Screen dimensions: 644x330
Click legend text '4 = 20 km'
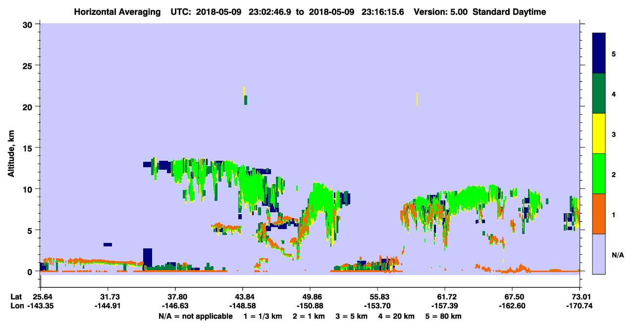[x=396, y=316]
